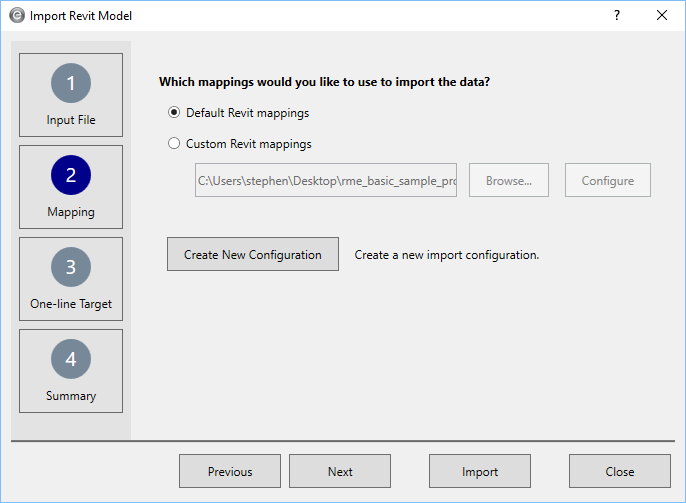Start the import with the Import button
The height and width of the screenshot is (503, 686).
coord(480,472)
